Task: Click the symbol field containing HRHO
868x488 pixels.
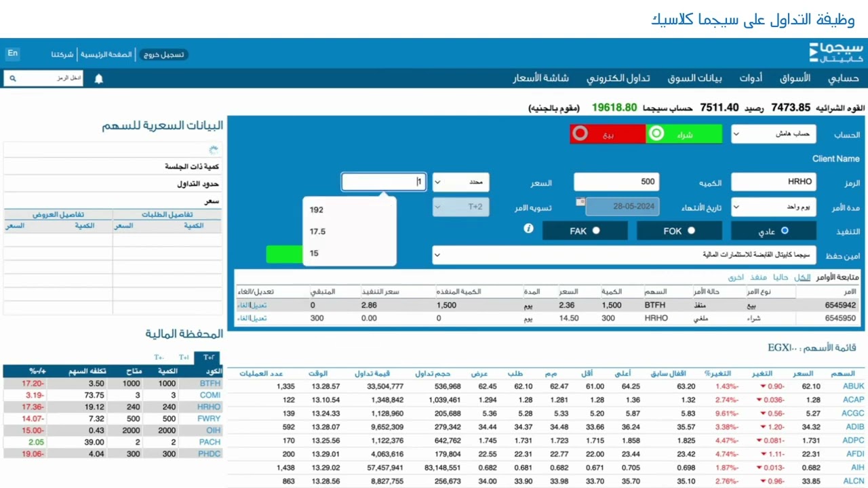Action: [x=774, y=182]
